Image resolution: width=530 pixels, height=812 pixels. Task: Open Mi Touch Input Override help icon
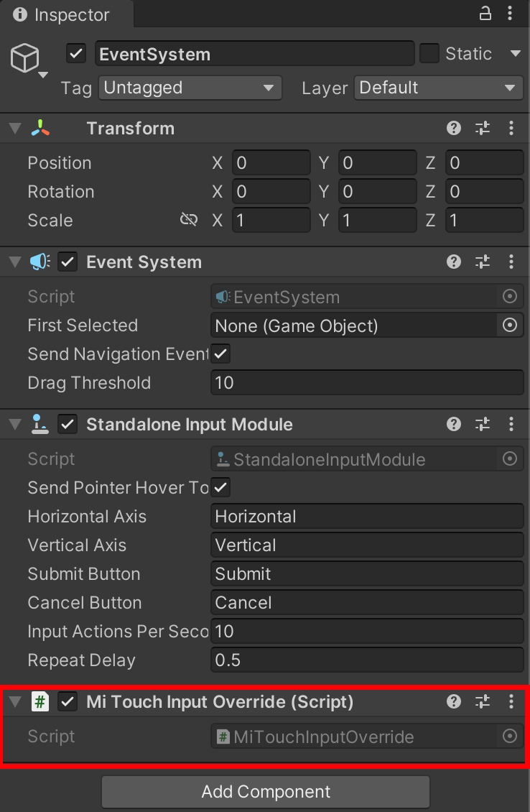454,701
